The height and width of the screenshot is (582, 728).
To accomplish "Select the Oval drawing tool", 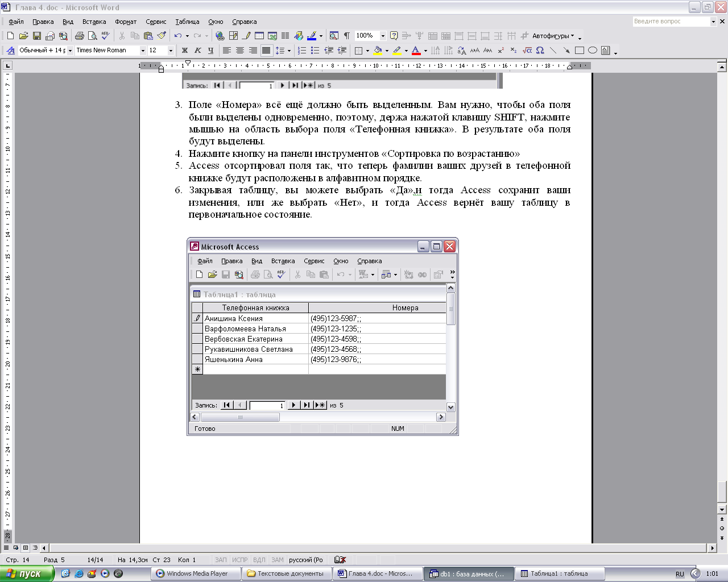I will [x=593, y=51].
